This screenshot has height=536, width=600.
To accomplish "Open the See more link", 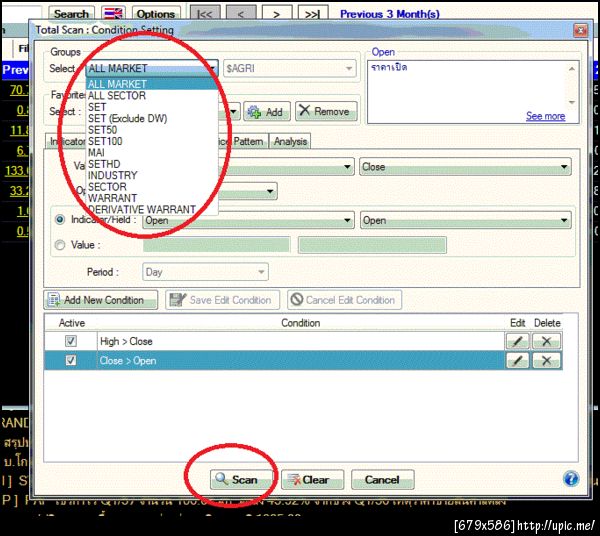I will point(545,116).
